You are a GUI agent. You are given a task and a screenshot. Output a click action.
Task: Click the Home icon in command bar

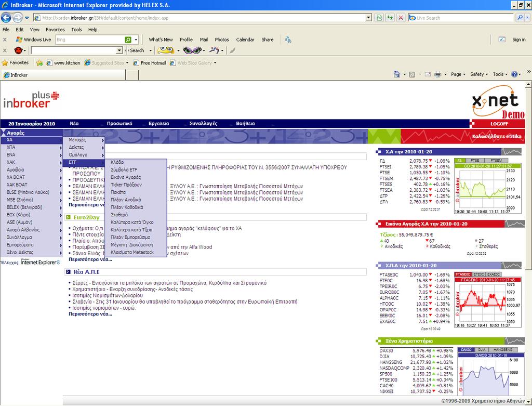pos(396,74)
